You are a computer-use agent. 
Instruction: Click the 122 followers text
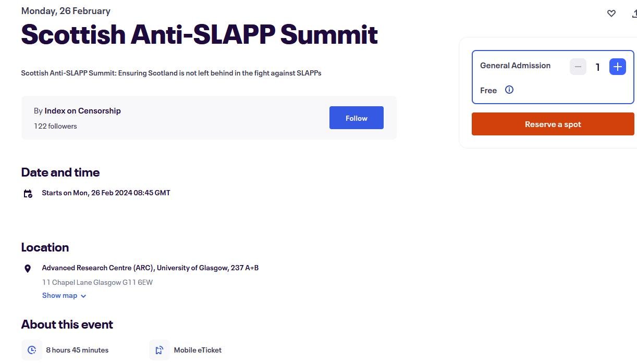55,126
